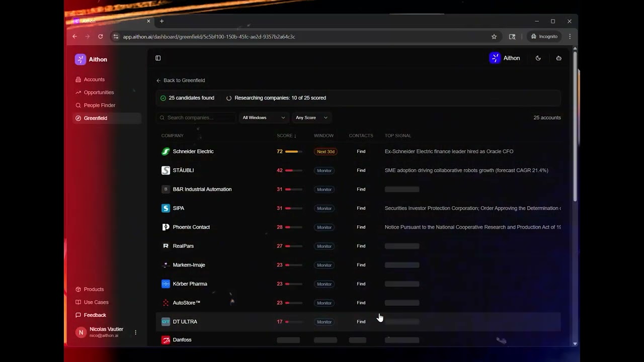Open user menu three-dot icon
The width and height of the screenshot is (644, 362).
(135, 332)
